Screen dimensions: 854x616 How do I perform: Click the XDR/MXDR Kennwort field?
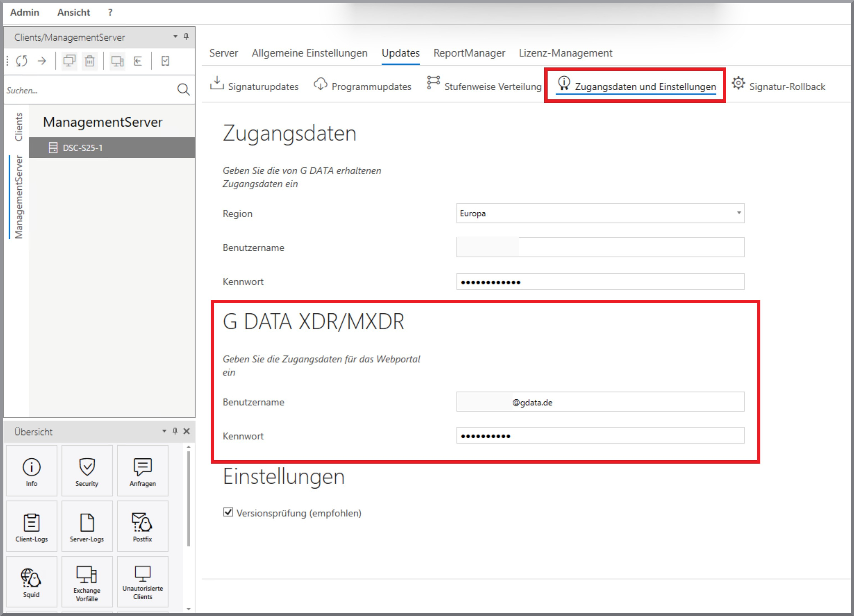[x=600, y=435]
